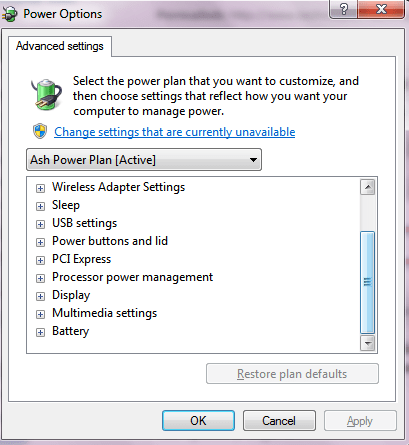This screenshot has height=445, width=409.
Task: Expand the Wireless Adapter Settings node
Action: (x=40, y=188)
